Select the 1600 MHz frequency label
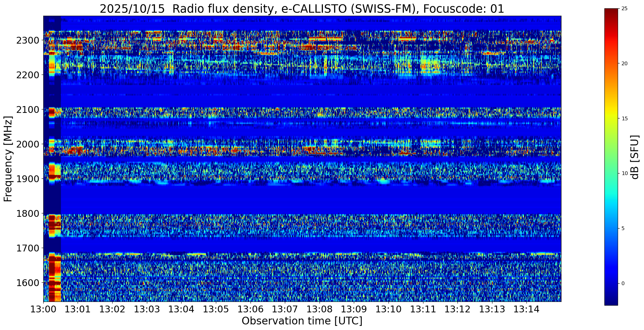The height and width of the screenshot is (330, 644). (28, 283)
